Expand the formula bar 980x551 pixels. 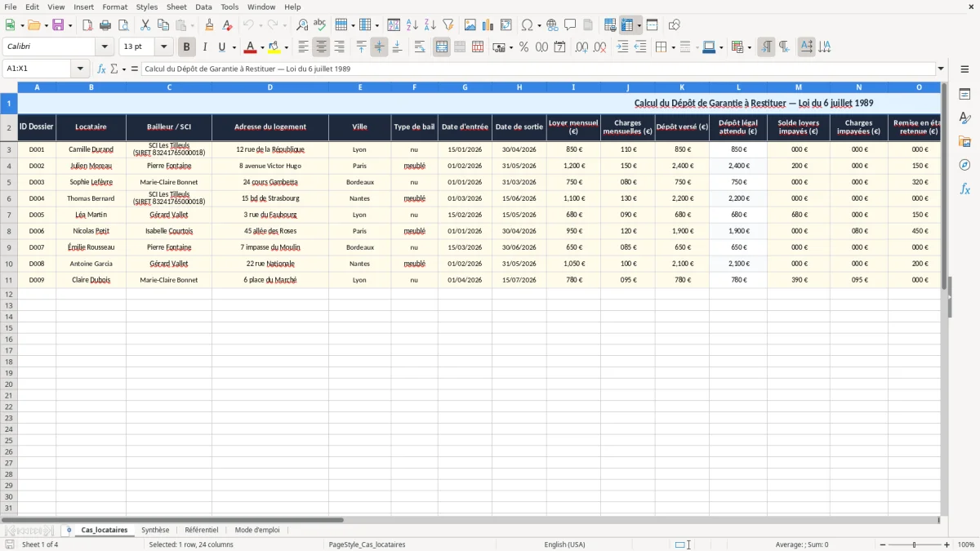point(941,69)
